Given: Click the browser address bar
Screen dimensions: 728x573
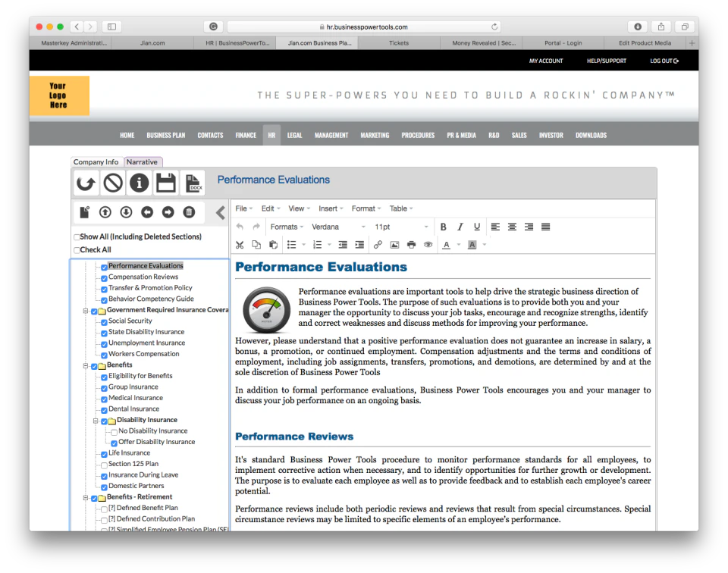Looking at the screenshot, I should point(364,25).
